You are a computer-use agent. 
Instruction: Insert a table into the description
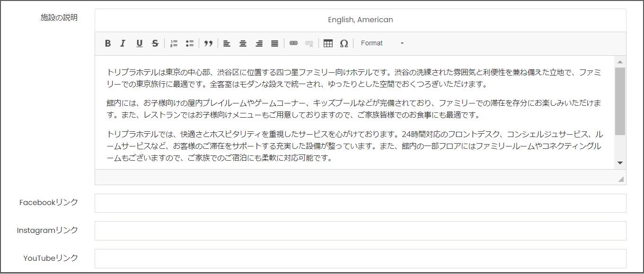tap(328, 43)
